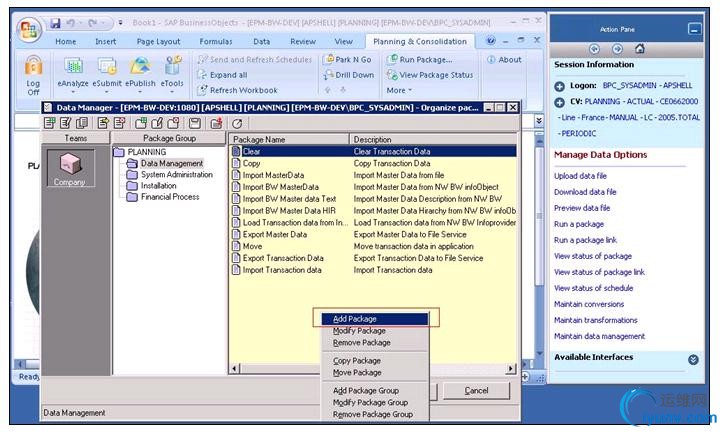
Task: Open the Run a package link
Action: tap(579, 224)
